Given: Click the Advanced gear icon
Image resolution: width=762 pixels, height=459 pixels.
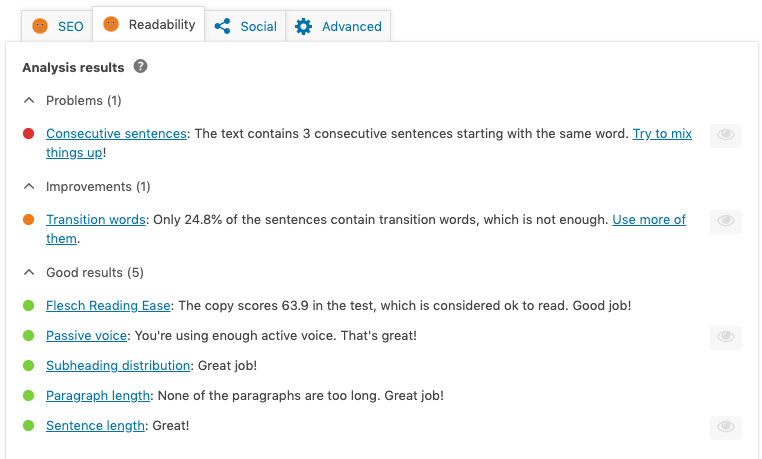Looking at the screenshot, I should (303, 26).
